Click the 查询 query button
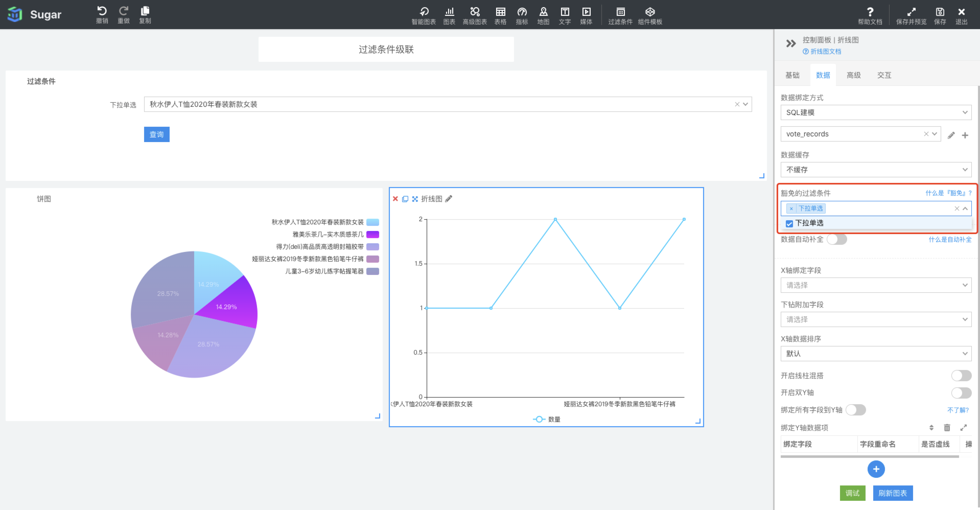This screenshot has height=510, width=980. point(157,134)
